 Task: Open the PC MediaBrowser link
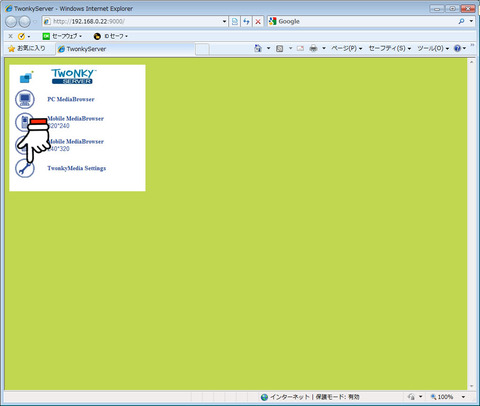pos(71,99)
